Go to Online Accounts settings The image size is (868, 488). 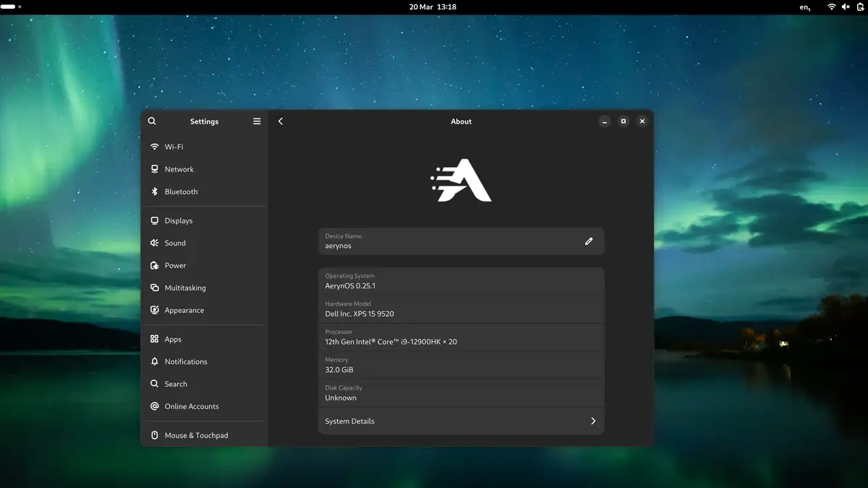191,406
